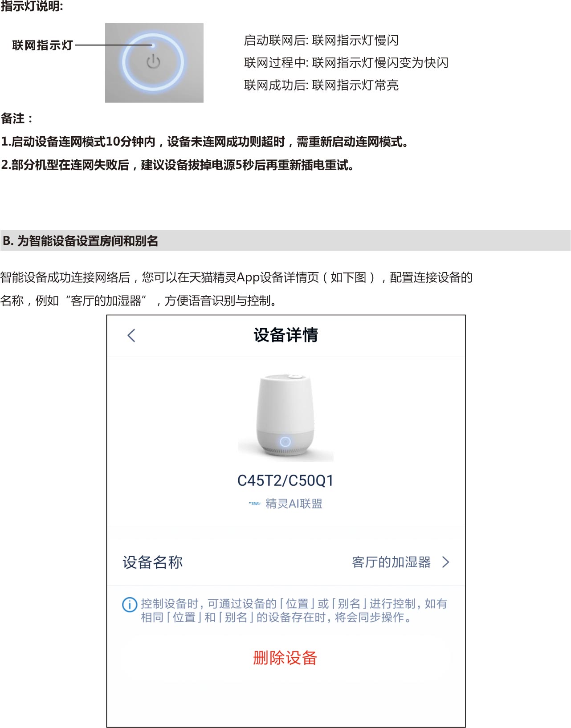Go back using the header arrow
The image size is (571, 728).
131,335
